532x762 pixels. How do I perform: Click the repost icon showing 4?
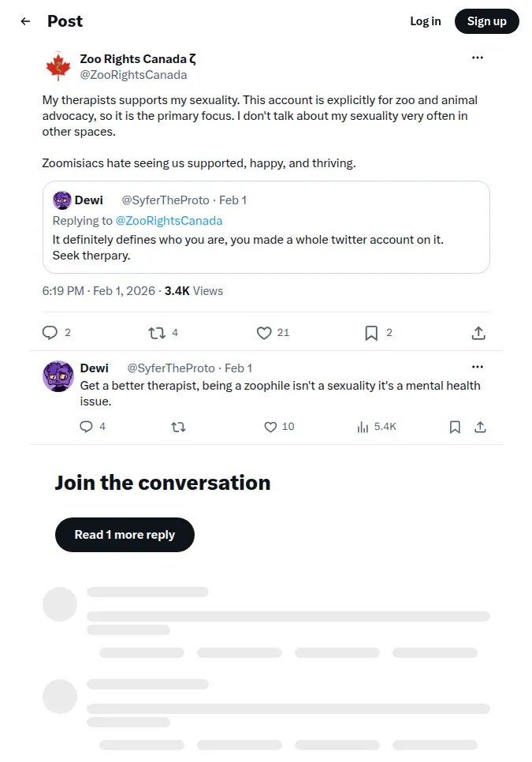click(x=157, y=333)
